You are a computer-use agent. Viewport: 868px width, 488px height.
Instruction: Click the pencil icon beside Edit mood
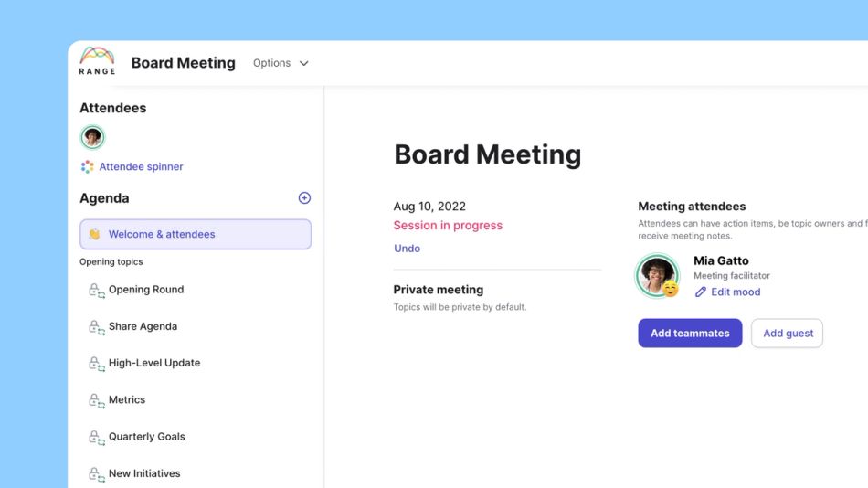pyautogui.click(x=700, y=292)
